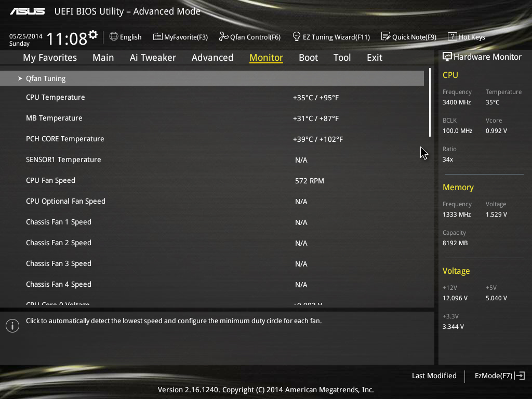Expand the Qfan Tuning submenu
Image resolution: width=532 pixels, height=399 pixels.
(212, 78)
